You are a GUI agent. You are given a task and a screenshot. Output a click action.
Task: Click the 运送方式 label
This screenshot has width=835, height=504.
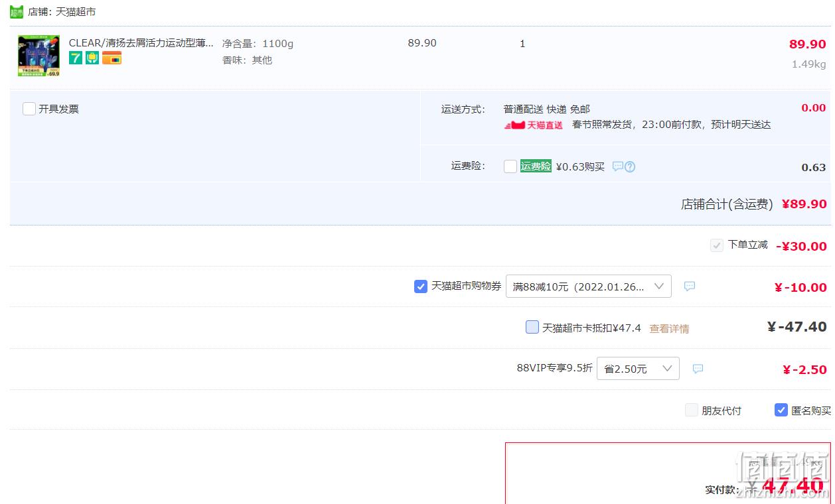tap(463, 109)
